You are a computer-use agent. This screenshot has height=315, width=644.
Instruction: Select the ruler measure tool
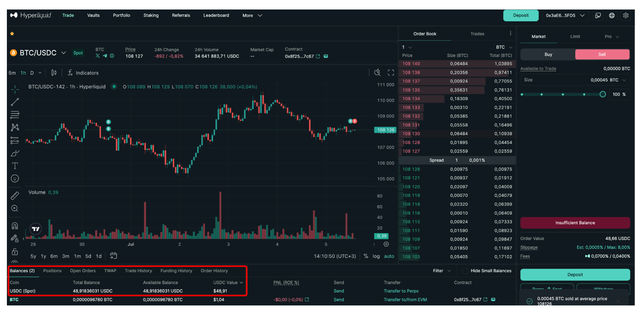15,195
